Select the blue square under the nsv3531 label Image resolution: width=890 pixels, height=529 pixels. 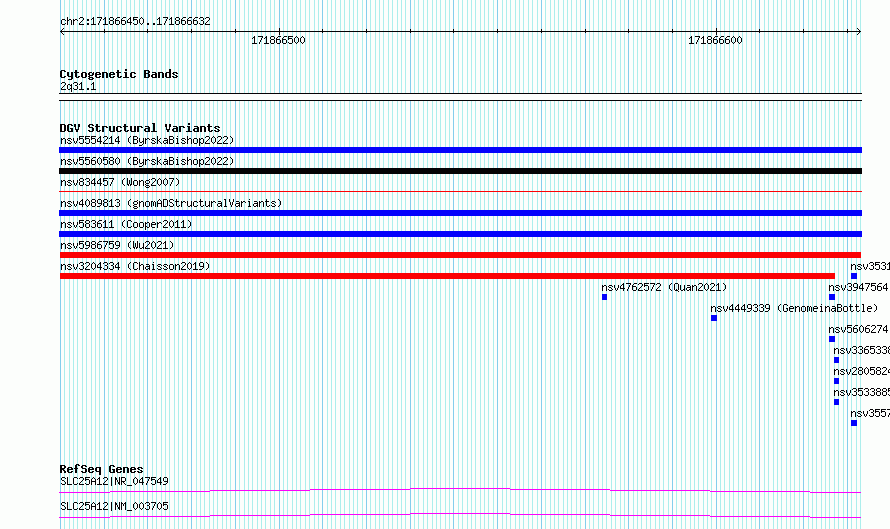pos(854,276)
